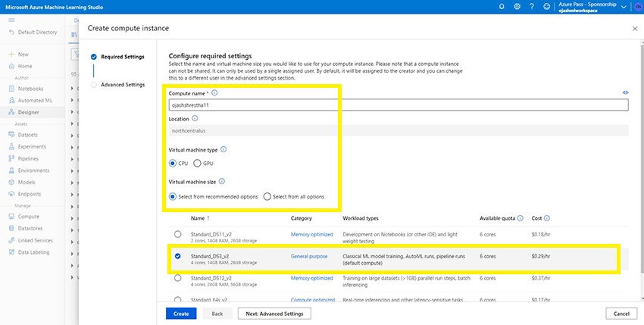Open the notifications bell icon
644x325 pixels.
pos(502,6)
